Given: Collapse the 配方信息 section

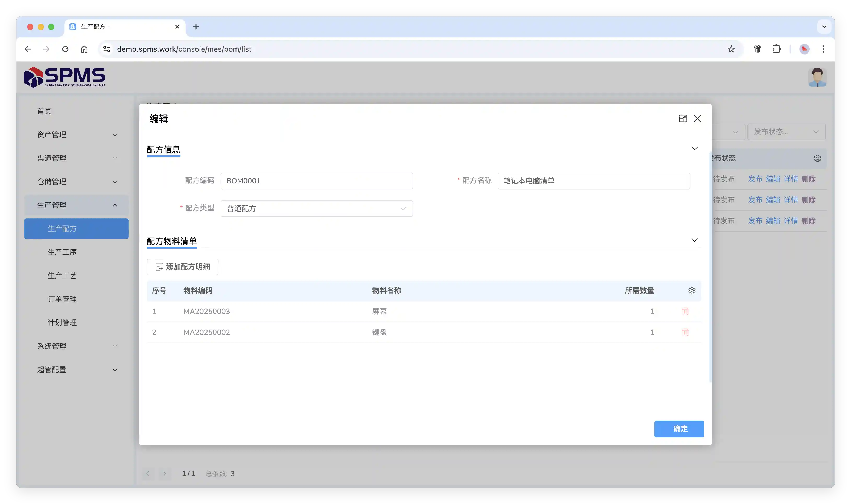Looking at the screenshot, I should pyautogui.click(x=694, y=149).
